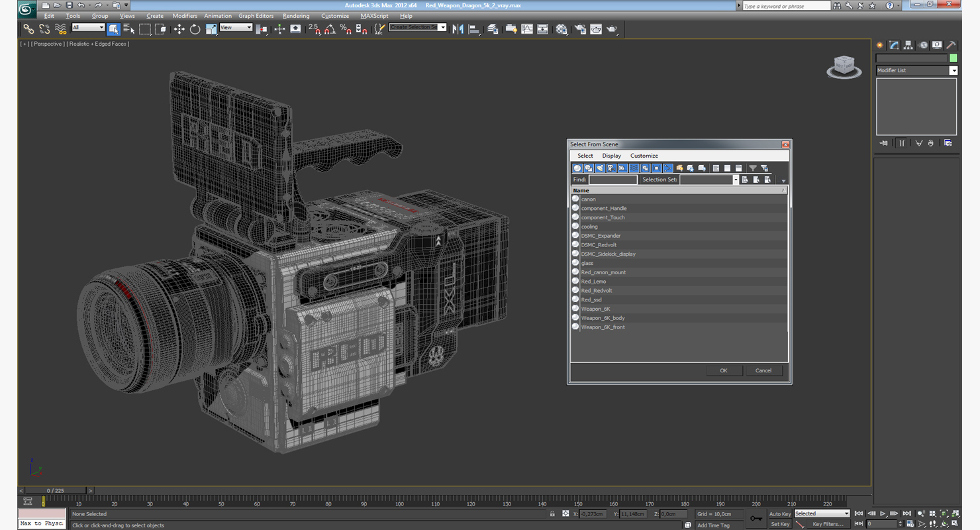Toggle Display Groups filter in dialog
Image resolution: width=980 pixels, height=530 pixels.
[645, 168]
